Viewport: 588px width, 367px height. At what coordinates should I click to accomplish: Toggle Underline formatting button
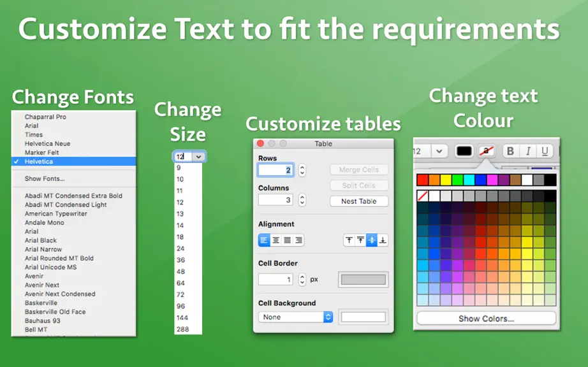545,151
